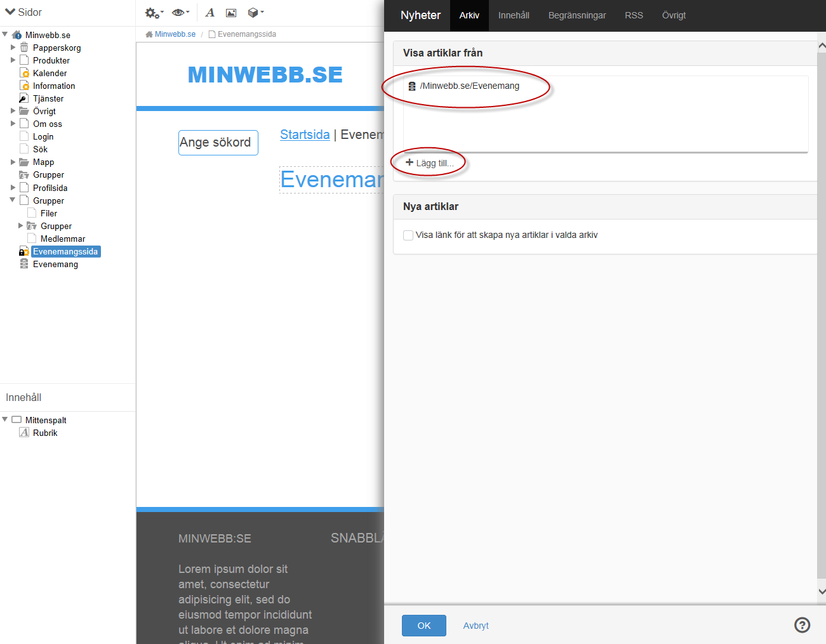Select Sök page in the tree
826x644 pixels.
pos(40,149)
